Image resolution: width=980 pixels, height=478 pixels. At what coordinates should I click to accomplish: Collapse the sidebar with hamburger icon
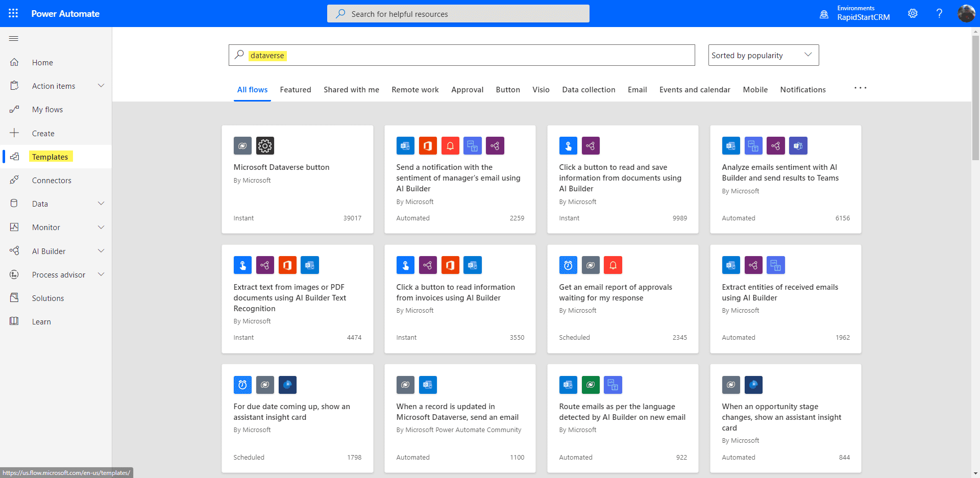tap(14, 38)
